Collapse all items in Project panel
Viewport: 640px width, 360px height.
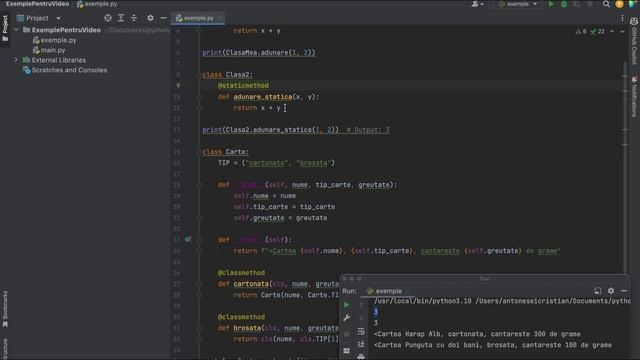134,18
